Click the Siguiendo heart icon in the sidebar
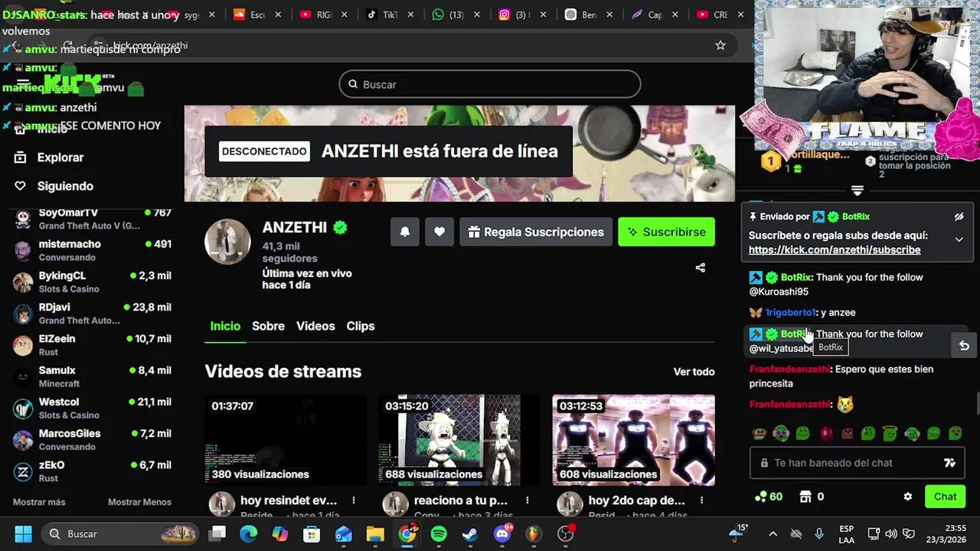Image resolution: width=980 pixels, height=551 pixels. coord(21,186)
